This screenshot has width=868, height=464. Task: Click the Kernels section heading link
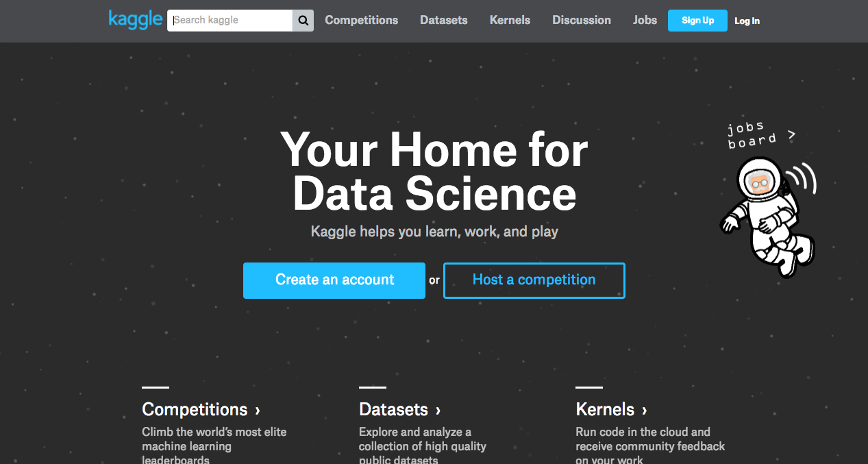pyautogui.click(x=604, y=409)
